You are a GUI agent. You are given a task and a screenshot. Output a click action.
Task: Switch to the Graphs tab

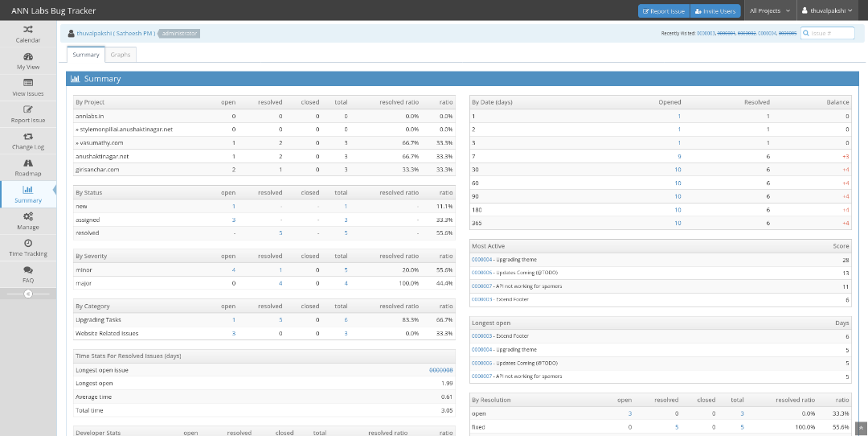coord(121,55)
